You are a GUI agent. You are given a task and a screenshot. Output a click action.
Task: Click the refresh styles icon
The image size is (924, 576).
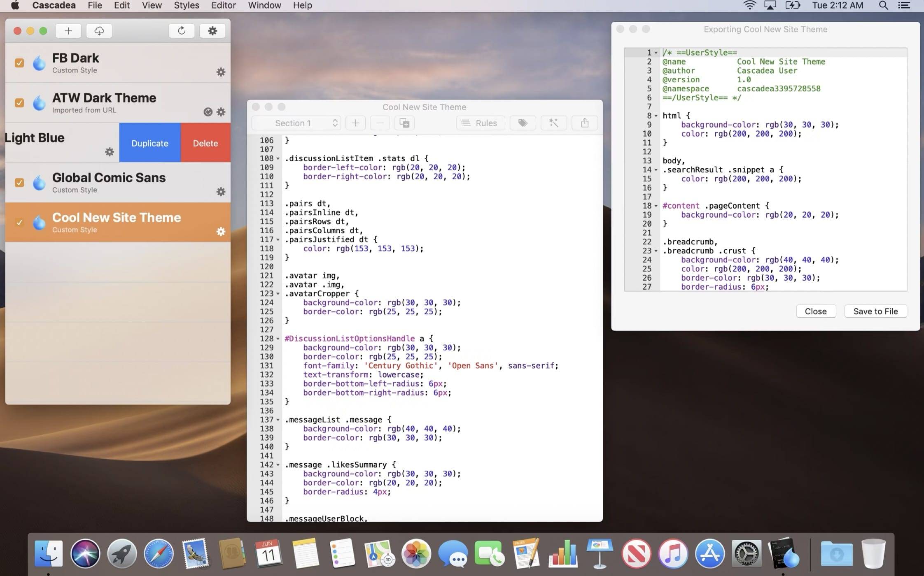[181, 31]
